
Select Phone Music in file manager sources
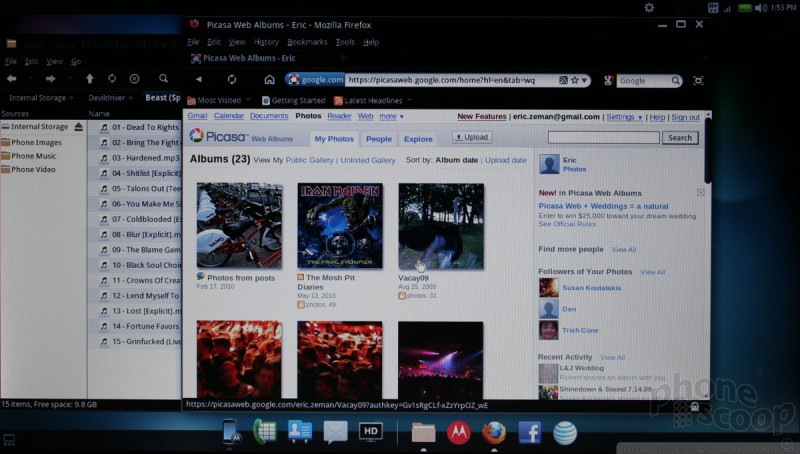pos(34,156)
